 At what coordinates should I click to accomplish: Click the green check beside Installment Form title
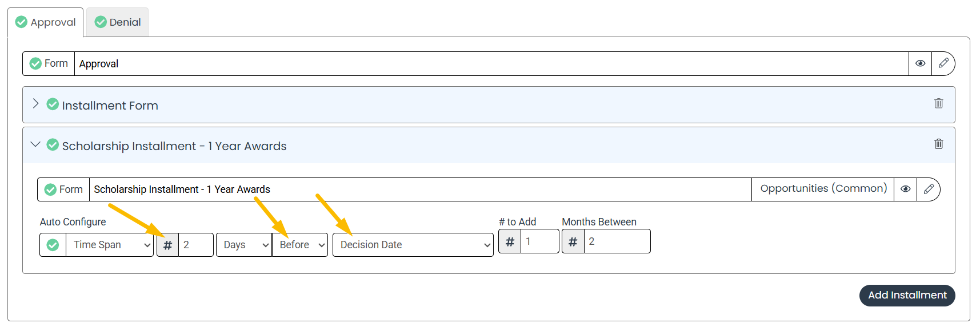coord(53,104)
